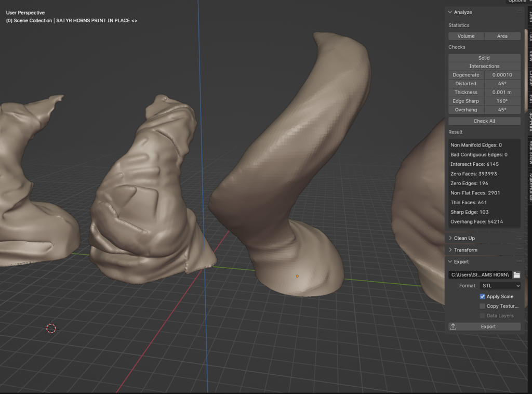This screenshot has height=394, width=532.
Task: Open the STL format dropdown
Action: tap(500, 286)
